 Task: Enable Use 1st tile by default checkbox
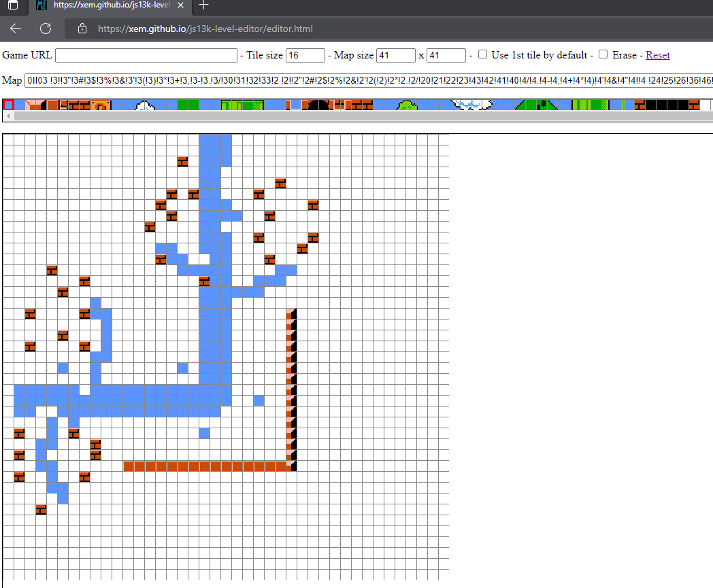[x=482, y=54]
